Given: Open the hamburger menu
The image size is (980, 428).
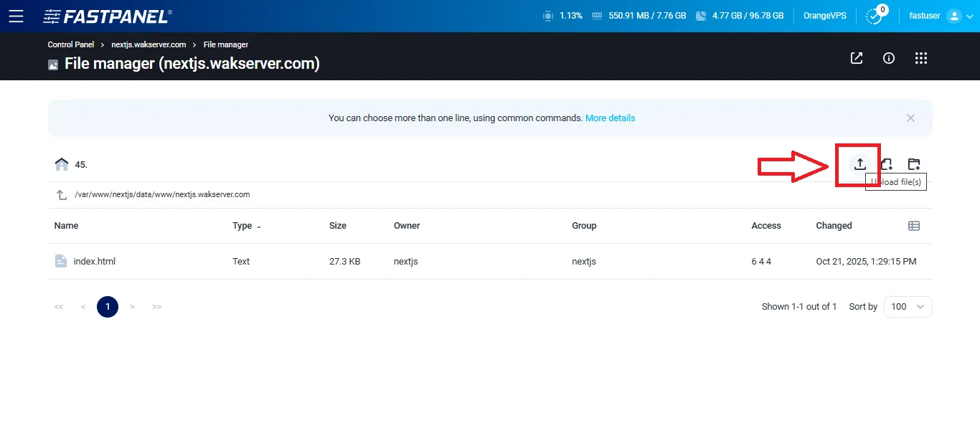Looking at the screenshot, I should (17, 15).
